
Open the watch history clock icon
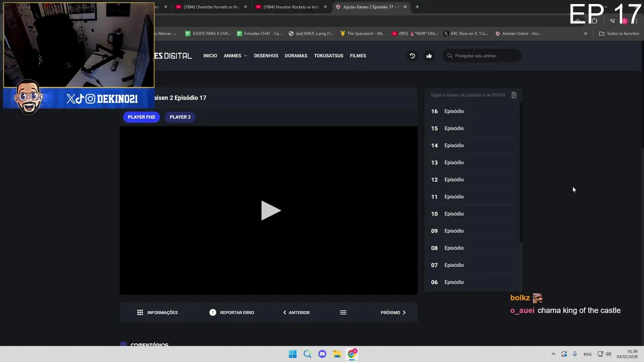pyautogui.click(x=412, y=56)
